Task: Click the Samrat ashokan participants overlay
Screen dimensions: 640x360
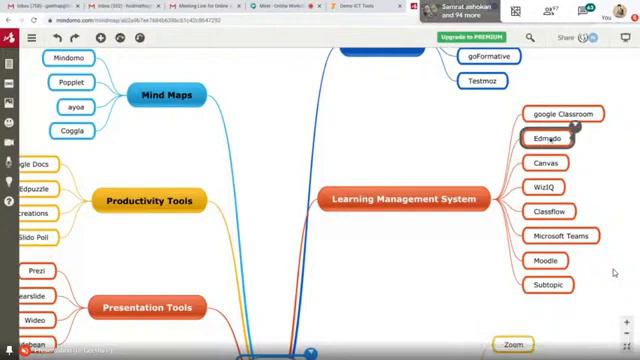Action: (x=460, y=11)
